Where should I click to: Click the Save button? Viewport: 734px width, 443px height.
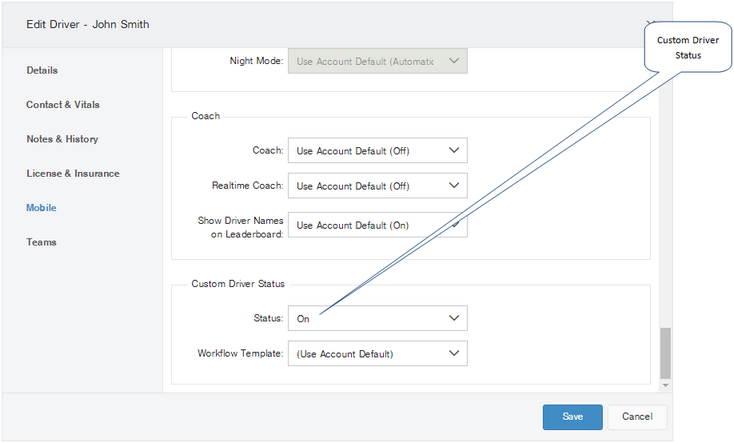(x=573, y=417)
